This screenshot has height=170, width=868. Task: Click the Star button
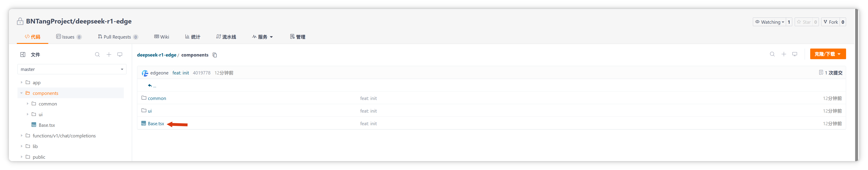[x=804, y=22]
